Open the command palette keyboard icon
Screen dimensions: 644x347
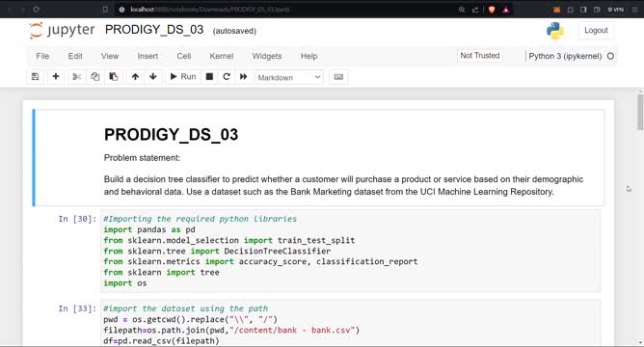pos(338,77)
